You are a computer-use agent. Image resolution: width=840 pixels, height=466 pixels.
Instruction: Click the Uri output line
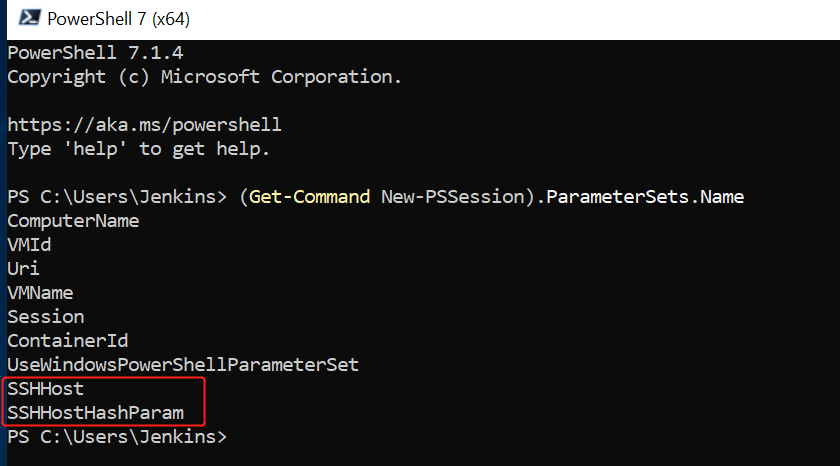click(x=23, y=269)
